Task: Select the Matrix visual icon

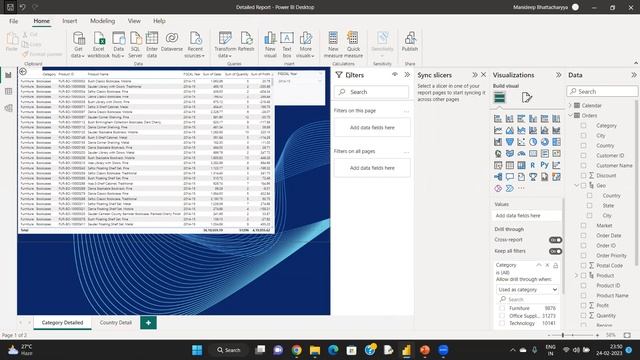Action: 521,165
